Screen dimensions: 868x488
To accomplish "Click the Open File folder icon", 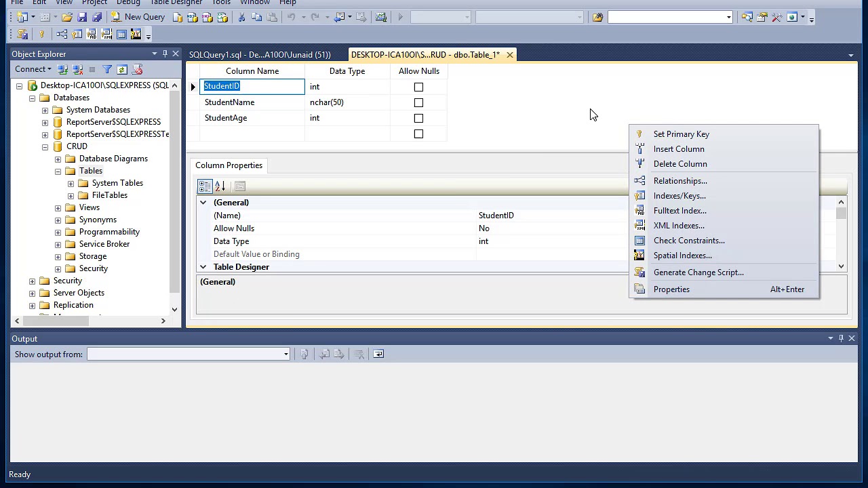I will (x=66, y=17).
